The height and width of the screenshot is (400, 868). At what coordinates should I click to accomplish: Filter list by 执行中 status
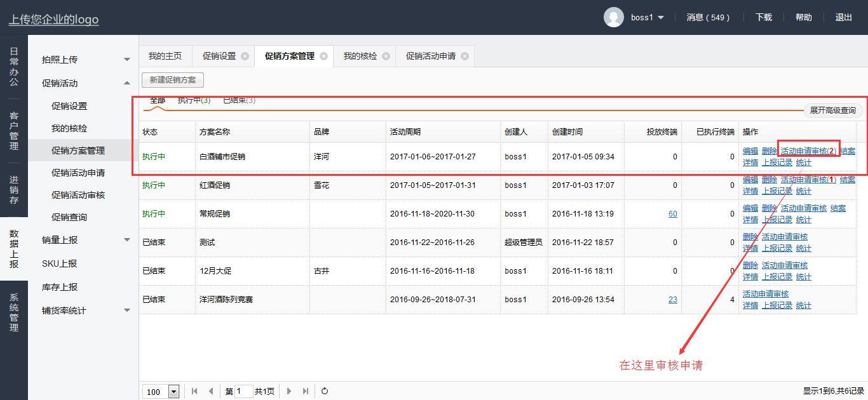[x=194, y=100]
